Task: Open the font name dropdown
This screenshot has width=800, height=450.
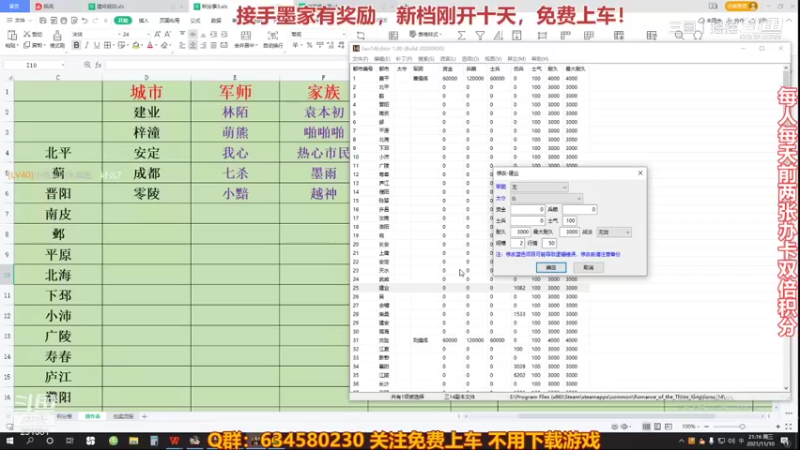Action: 119,34
